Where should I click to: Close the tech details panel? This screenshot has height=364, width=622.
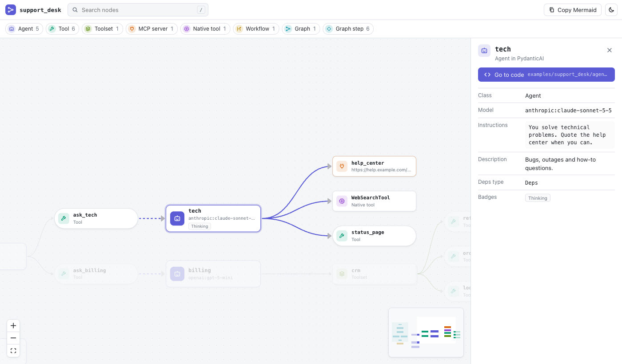click(x=610, y=50)
